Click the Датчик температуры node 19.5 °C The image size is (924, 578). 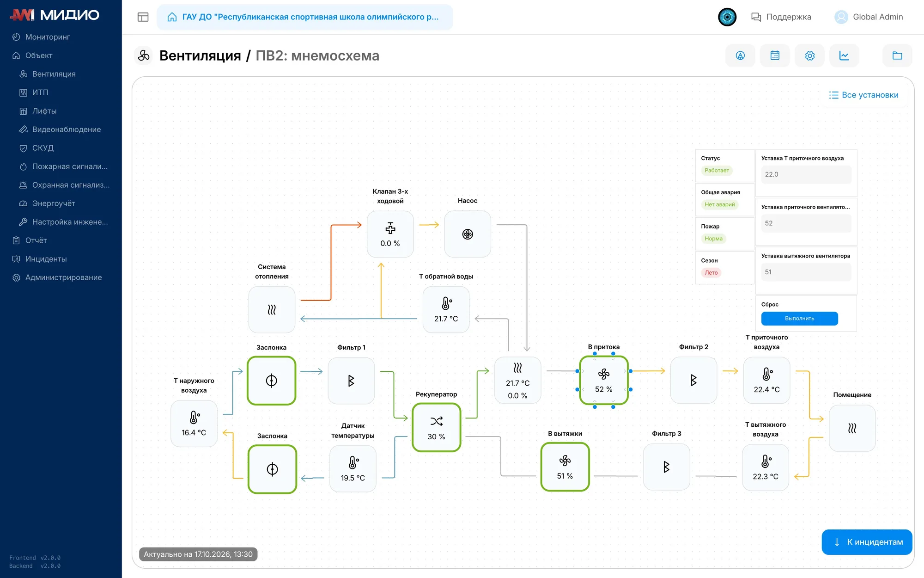point(353,469)
